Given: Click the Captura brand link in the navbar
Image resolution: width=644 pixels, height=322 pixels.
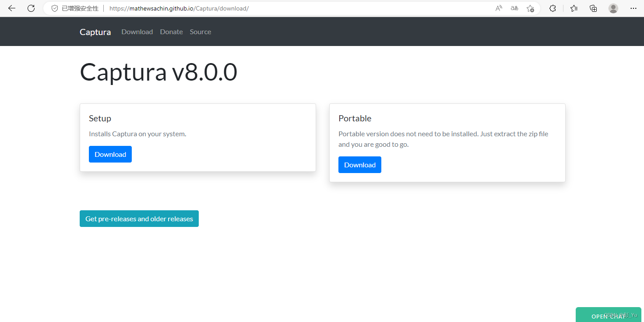Looking at the screenshot, I should (x=95, y=32).
